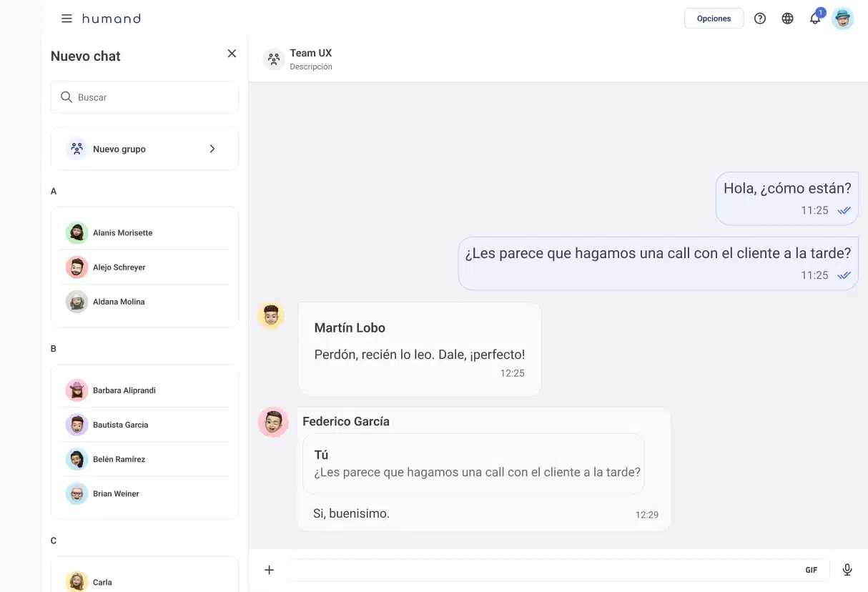Close the Nuevo chat panel

coord(232,54)
